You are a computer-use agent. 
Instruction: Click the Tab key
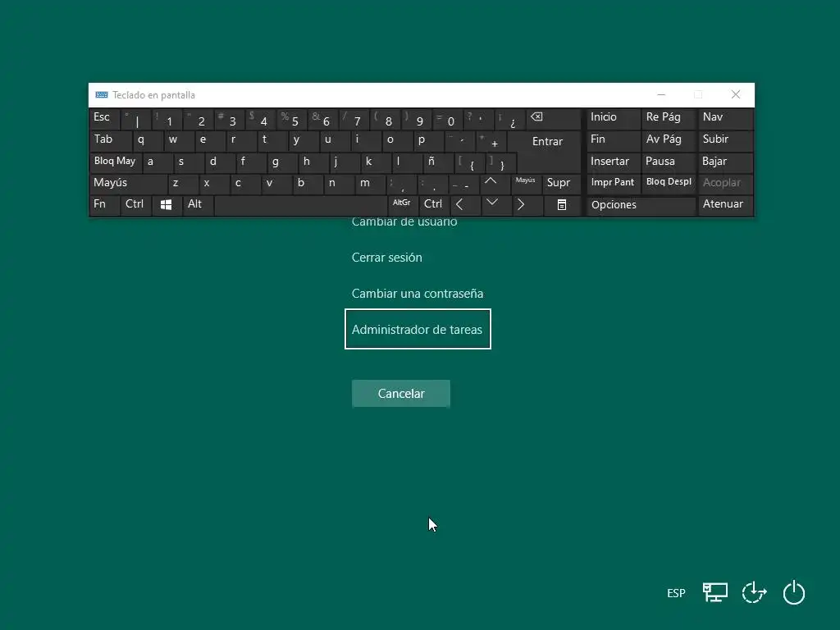[110, 141]
